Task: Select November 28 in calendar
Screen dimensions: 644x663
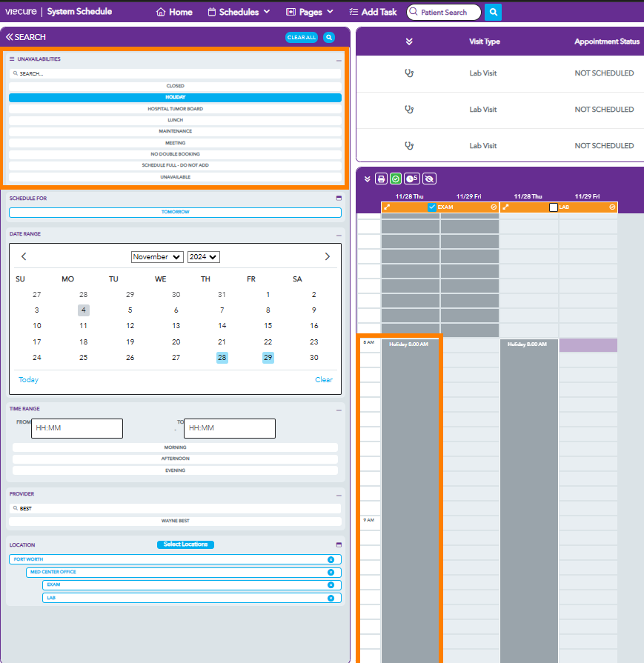Action: [x=222, y=358]
